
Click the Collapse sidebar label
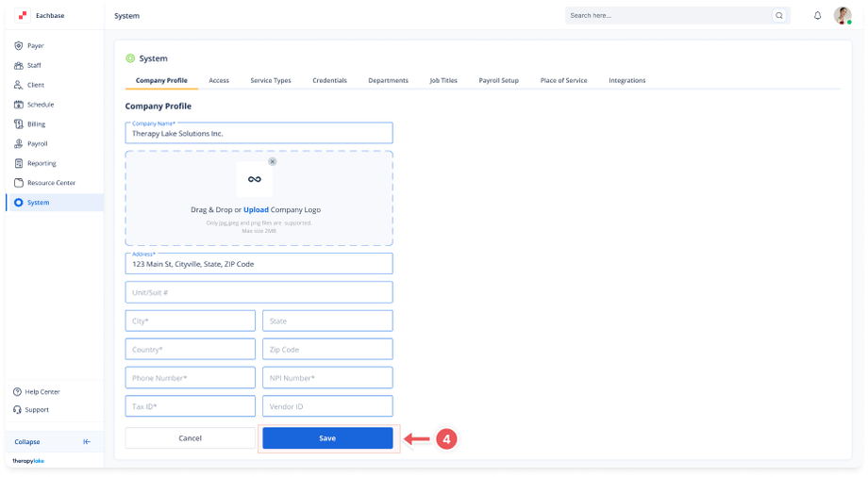click(x=27, y=441)
